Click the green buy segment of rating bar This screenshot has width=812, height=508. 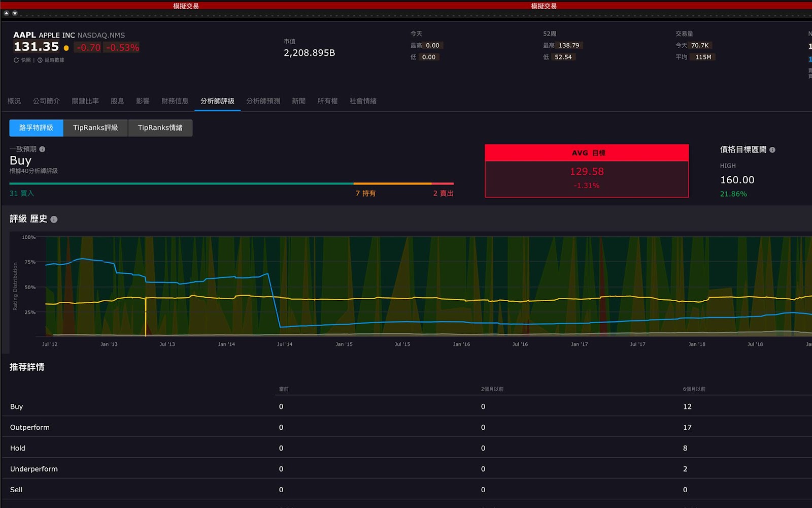point(181,183)
